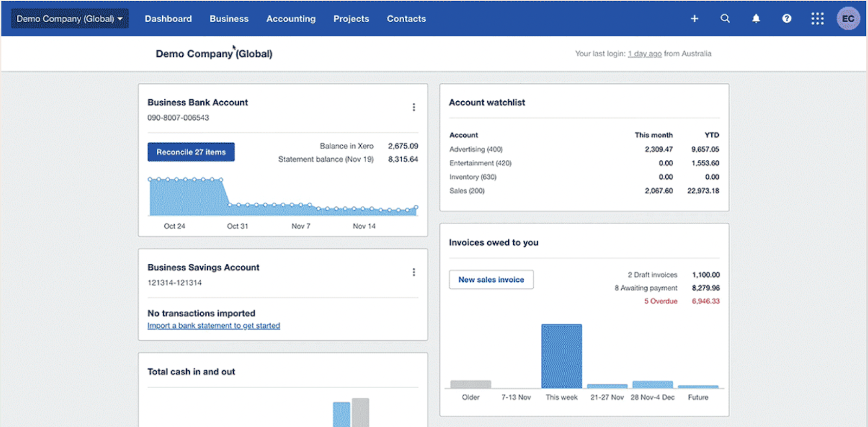Viewport: 868px width, 427px height.
Task: Click the 8,315.64 statement balance value
Action: coord(403,159)
